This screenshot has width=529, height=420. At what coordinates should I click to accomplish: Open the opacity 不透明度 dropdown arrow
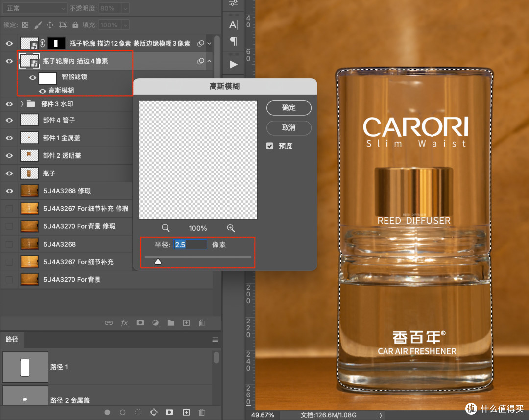(x=125, y=8)
